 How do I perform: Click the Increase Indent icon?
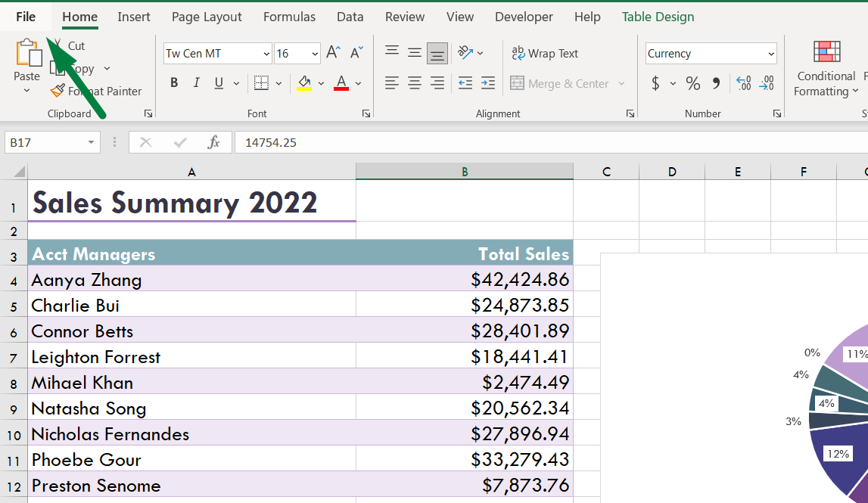tap(487, 83)
